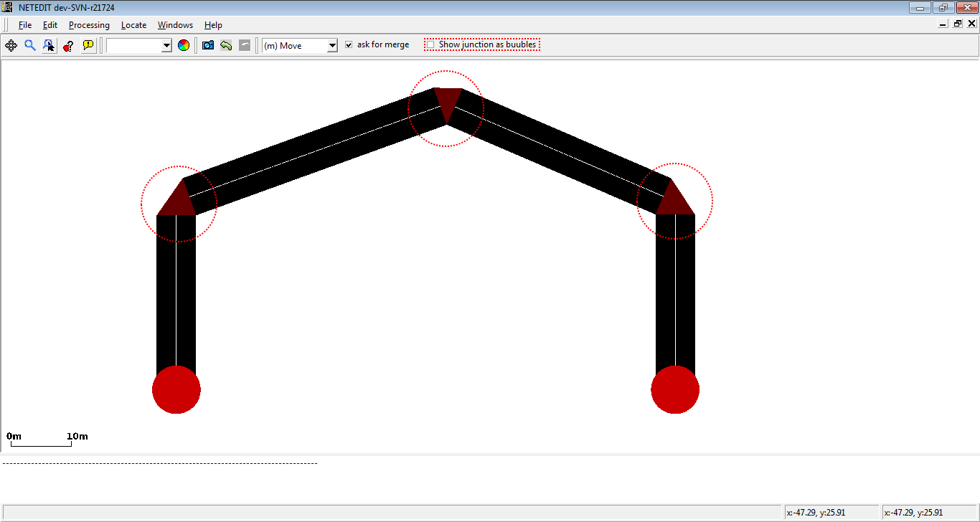Click the grey redo icon

(245, 45)
